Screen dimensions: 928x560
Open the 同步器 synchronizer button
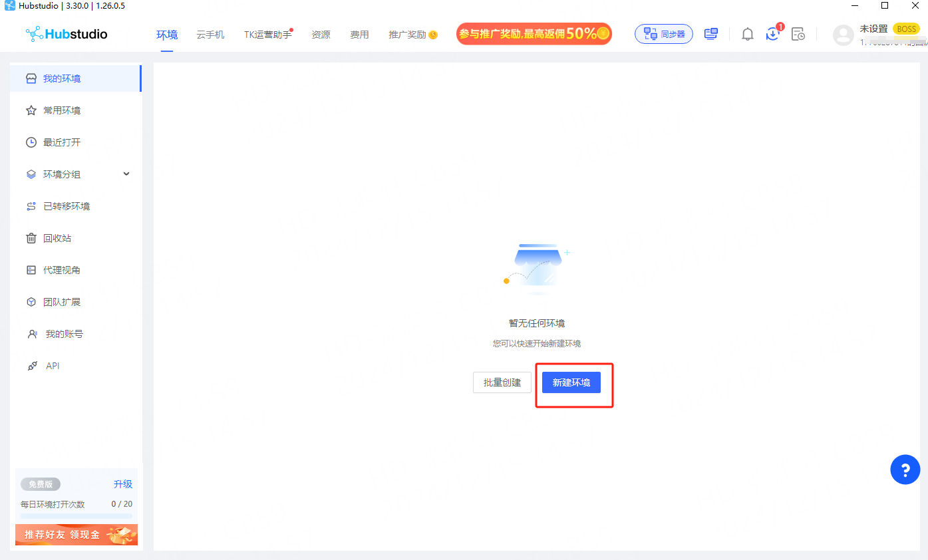[663, 34]
